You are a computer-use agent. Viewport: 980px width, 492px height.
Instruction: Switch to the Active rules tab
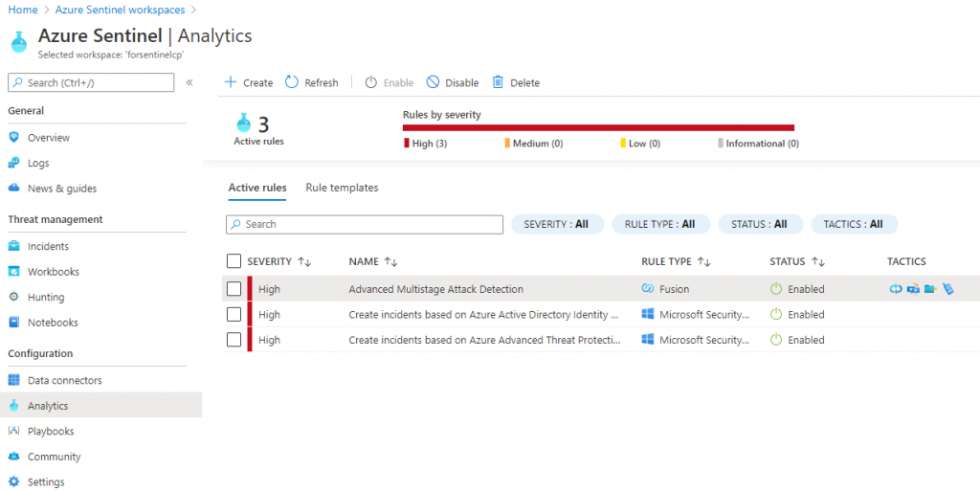coord(257,188)
